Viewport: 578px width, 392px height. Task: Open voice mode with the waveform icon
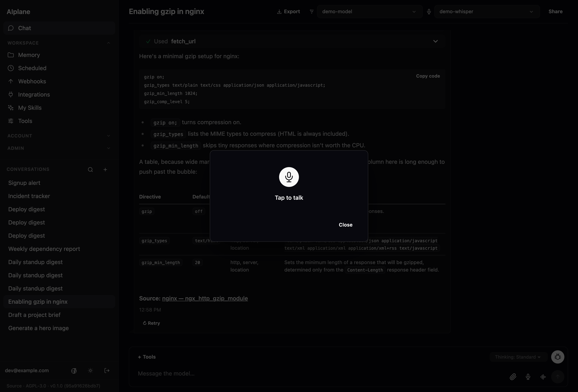543,377
